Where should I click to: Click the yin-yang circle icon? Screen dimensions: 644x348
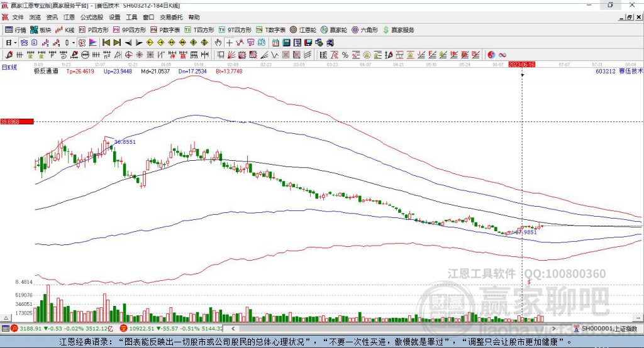(x=491, y=55)
